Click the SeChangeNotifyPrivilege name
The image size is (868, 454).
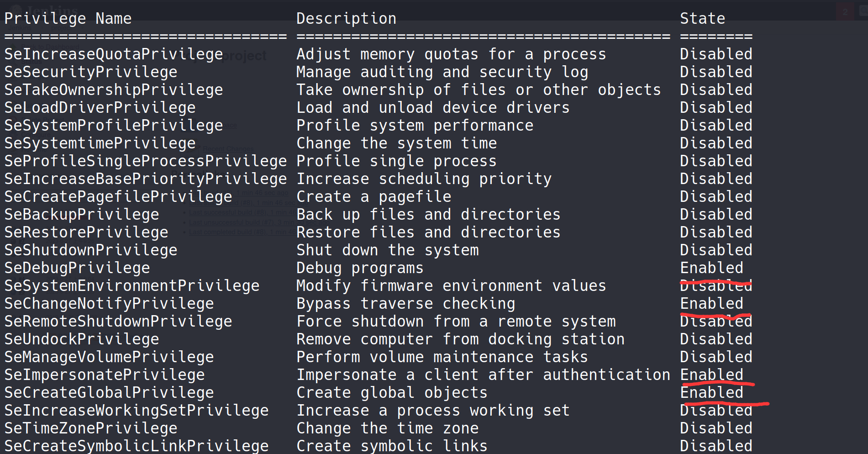pyautogui.click(x=109, y=304)
